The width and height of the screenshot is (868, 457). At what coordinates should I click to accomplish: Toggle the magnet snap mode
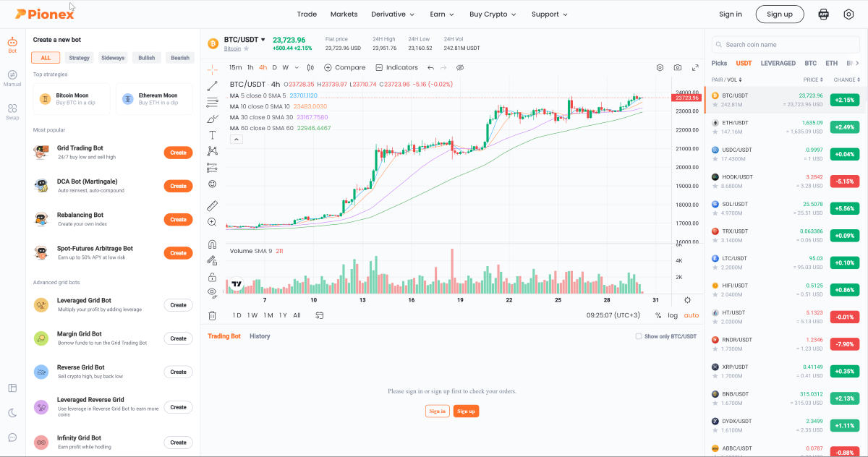212,244
